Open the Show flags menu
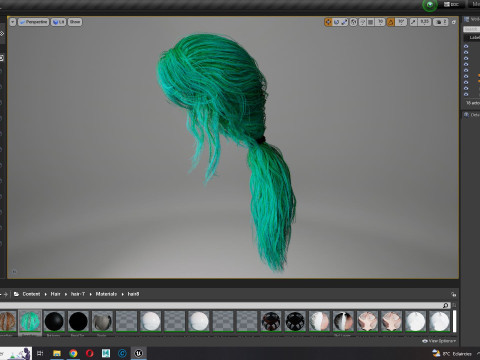This screenshot has height=360, width=480. pos(75,22)
